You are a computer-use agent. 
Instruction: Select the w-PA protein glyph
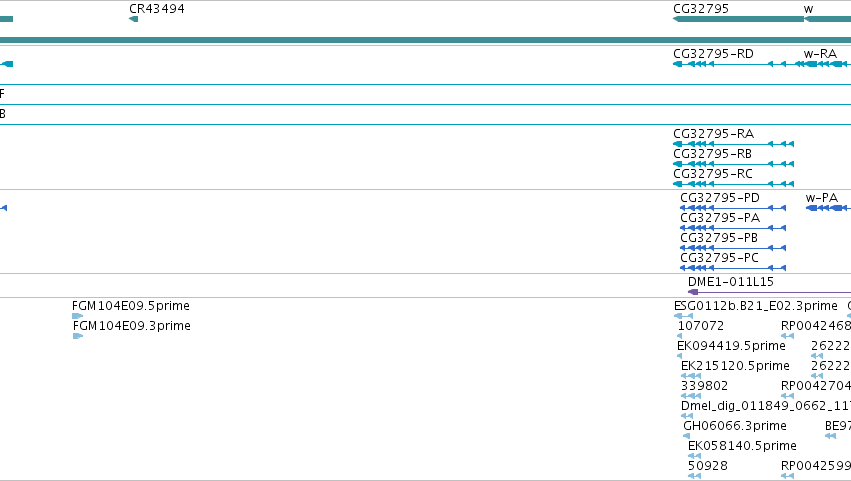(828, 208)
